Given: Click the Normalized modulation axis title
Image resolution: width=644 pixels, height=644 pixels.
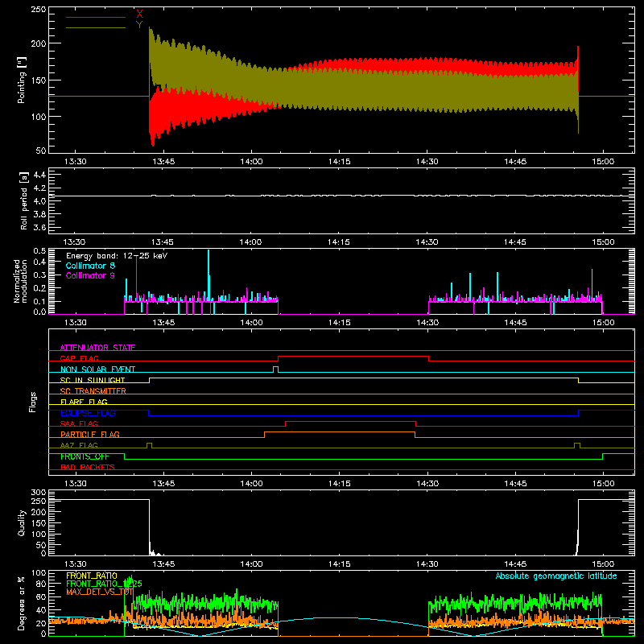Looking at the screenshot, I should click(x=21, y=281).
